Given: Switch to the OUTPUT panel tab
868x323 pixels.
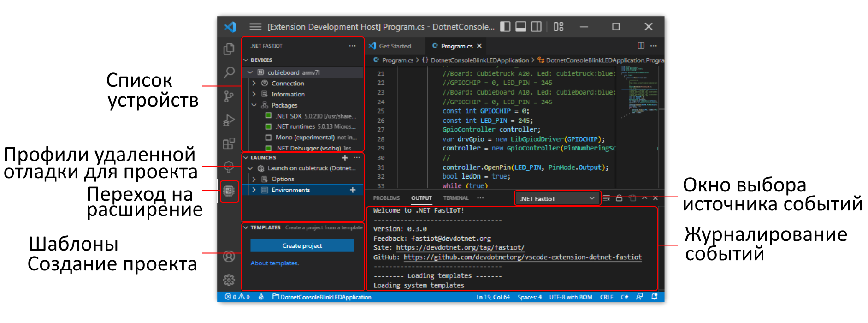Looking at the screenshot, I should point(421,198).
